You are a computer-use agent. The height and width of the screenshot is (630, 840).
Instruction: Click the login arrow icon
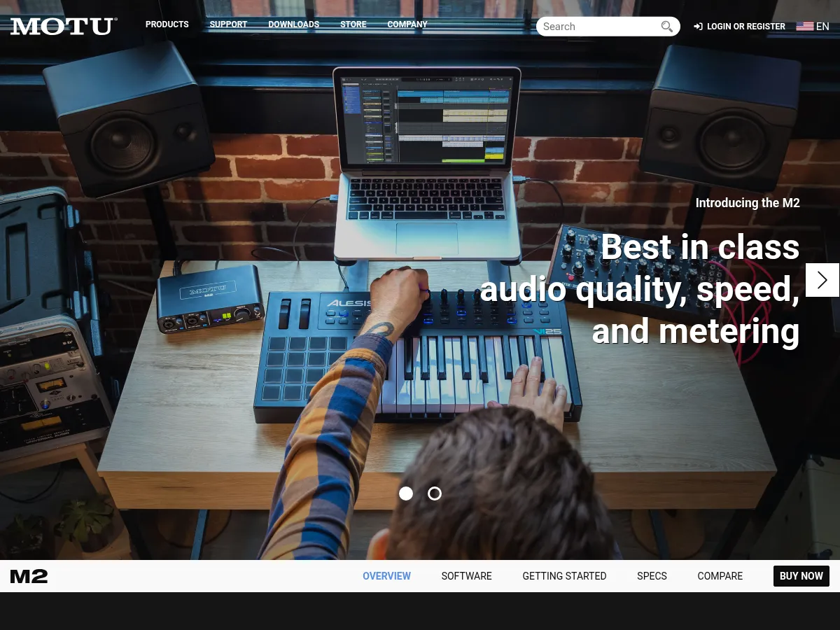click(698, 27)
